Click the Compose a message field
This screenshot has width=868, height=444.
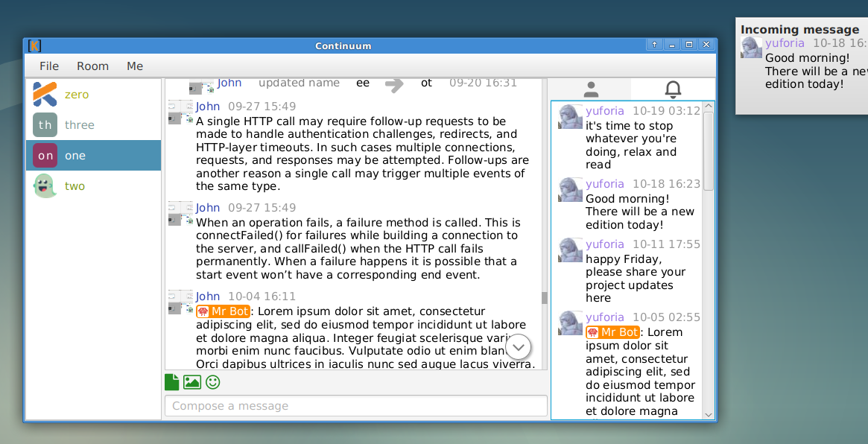pyautogui.click(x=355, y=405)
